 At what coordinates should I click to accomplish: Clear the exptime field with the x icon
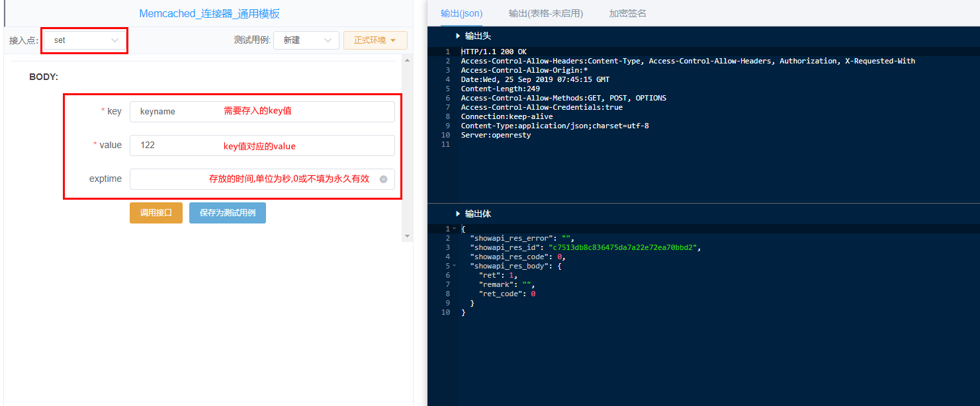[x=383, y=179]
